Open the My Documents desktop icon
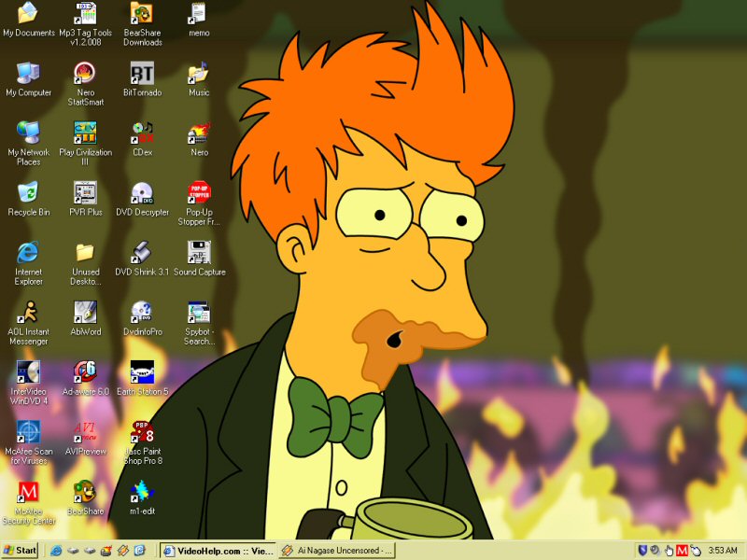Image resolution: width=747 pixels, height=560 pixels. (28, 20)
